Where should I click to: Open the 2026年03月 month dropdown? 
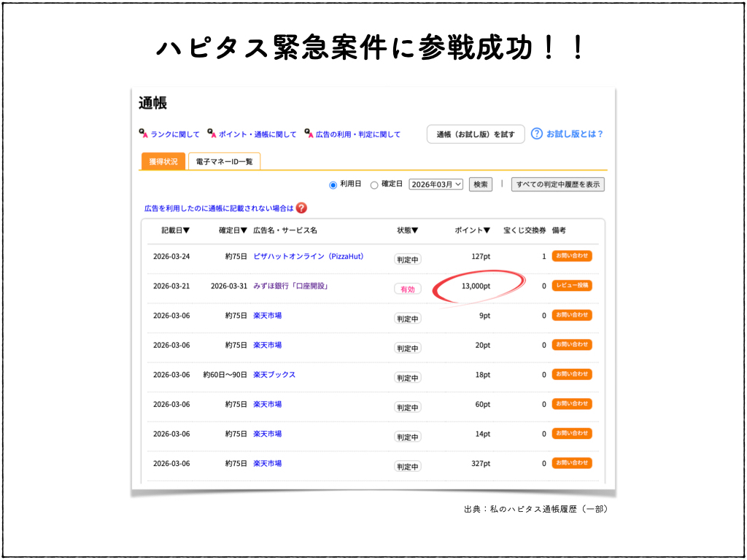tap(436, 185)
